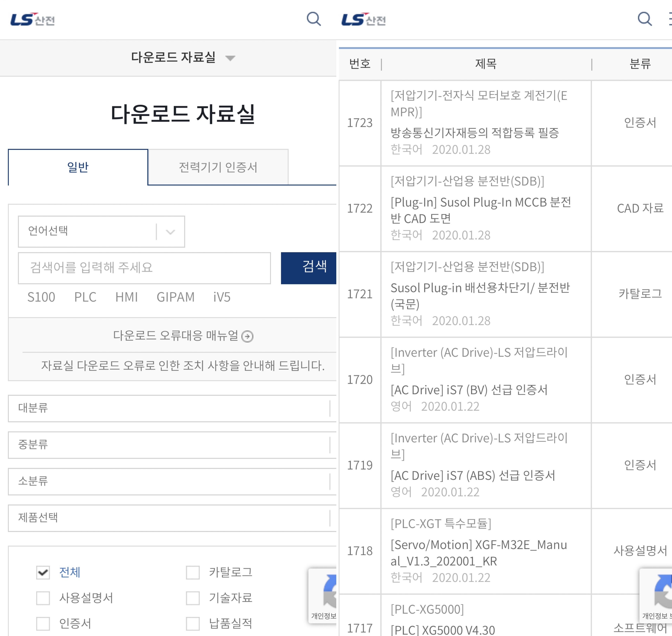Screen dimensions: 672x636
Task: Open Susol Plug-in 배선용차단기/ 분전반 (국문) entry
Action: tap(480, 296)
